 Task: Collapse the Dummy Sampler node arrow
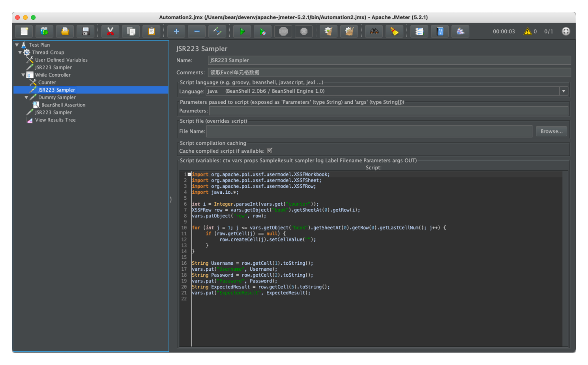26,97
